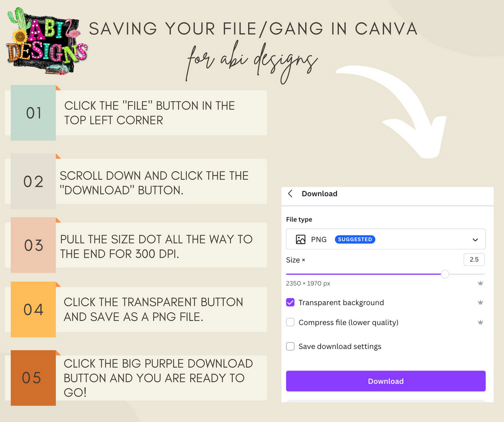Uncheck the Transparent background checkbox

tap(290, 302)
